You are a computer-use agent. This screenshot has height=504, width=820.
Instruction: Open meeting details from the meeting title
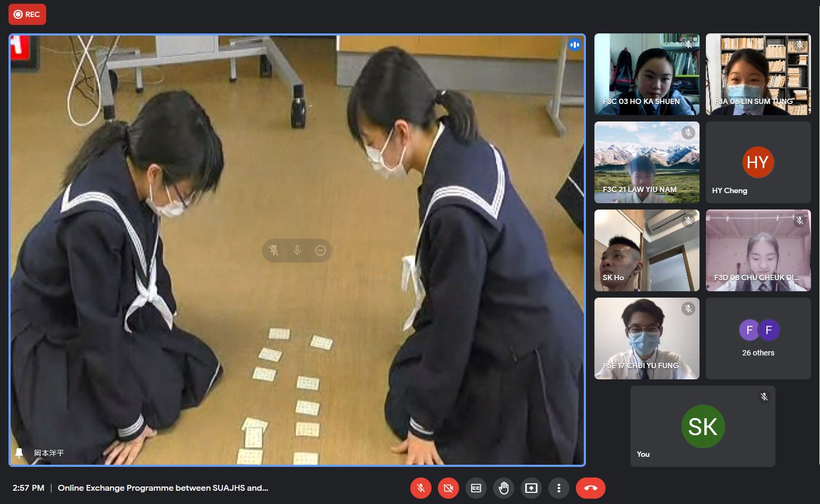[x=163, y=488]
